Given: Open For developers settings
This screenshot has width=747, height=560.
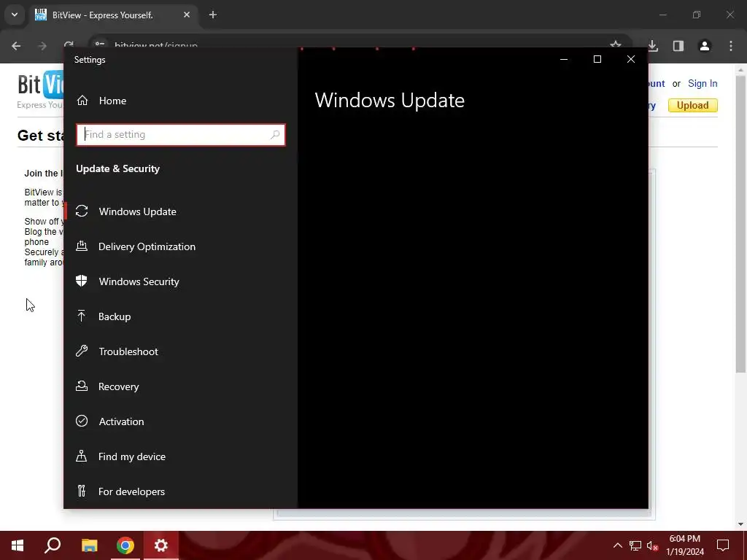Looking at the screenshot, I should point(181,491).
